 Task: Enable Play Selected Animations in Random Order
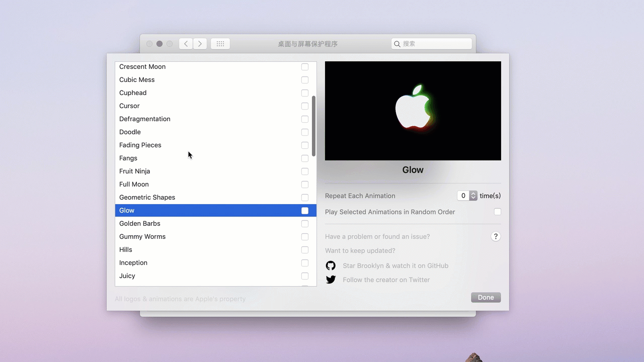pyautogui.click(x=498, y=212)
